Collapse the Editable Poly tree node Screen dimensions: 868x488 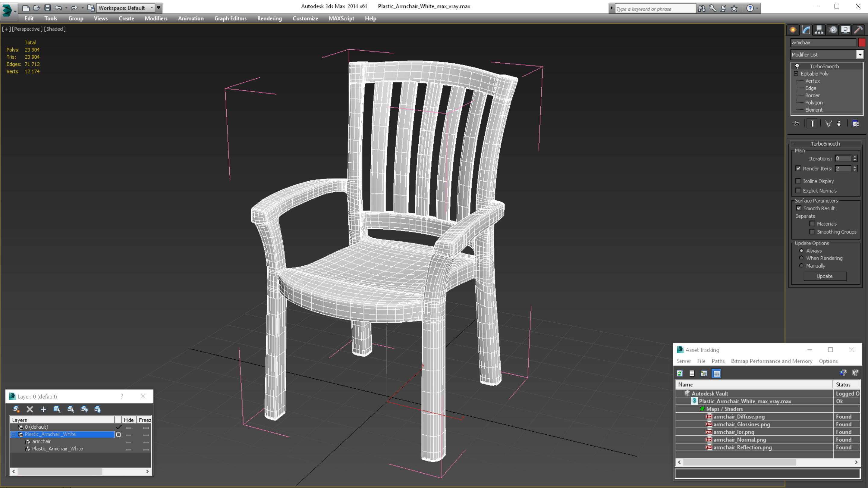796,74
